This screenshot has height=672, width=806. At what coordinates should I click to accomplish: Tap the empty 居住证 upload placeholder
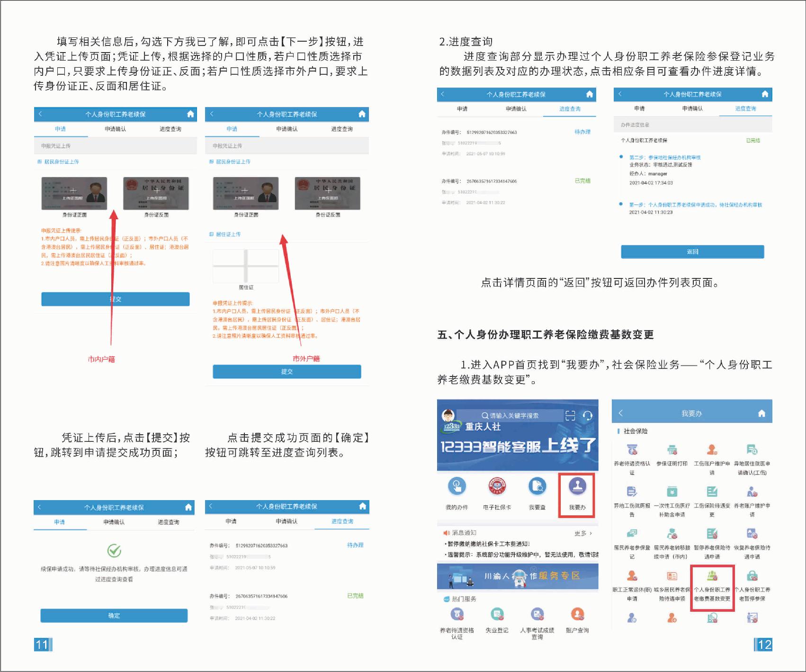245,266
